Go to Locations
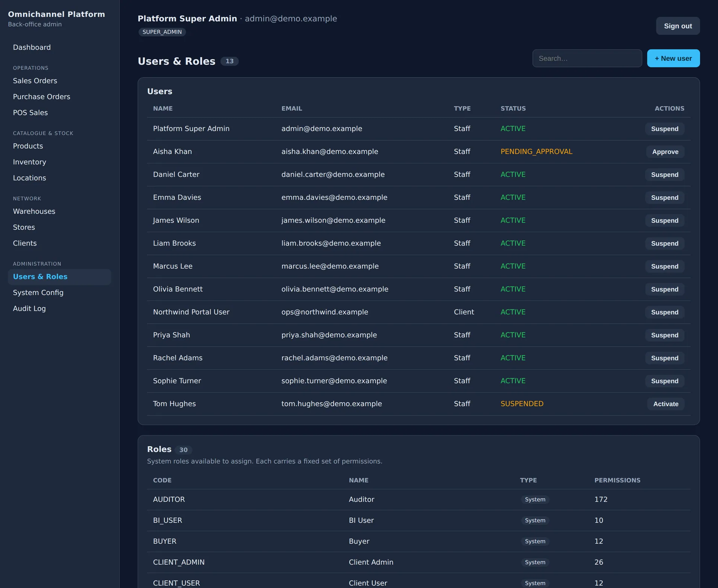 59,178
